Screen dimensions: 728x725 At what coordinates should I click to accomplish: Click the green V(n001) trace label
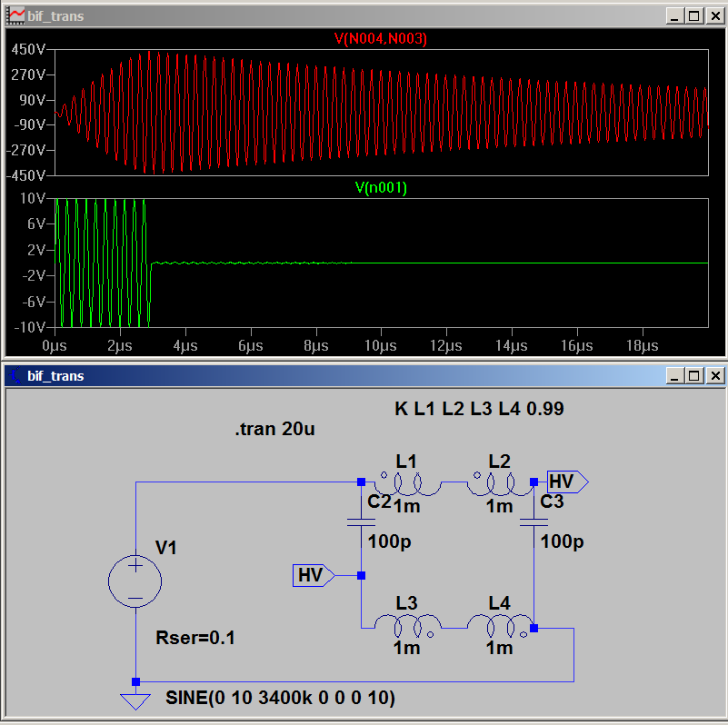click(380, 188)
